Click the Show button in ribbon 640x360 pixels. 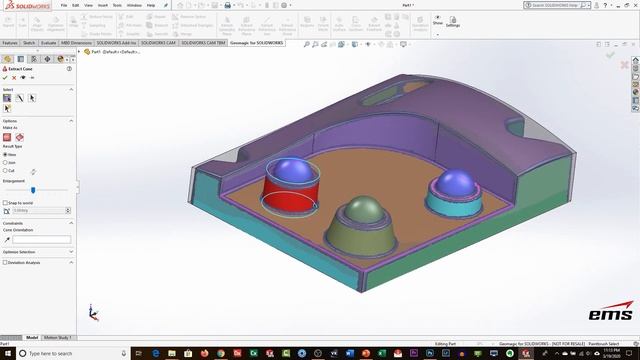click(438, 20)
